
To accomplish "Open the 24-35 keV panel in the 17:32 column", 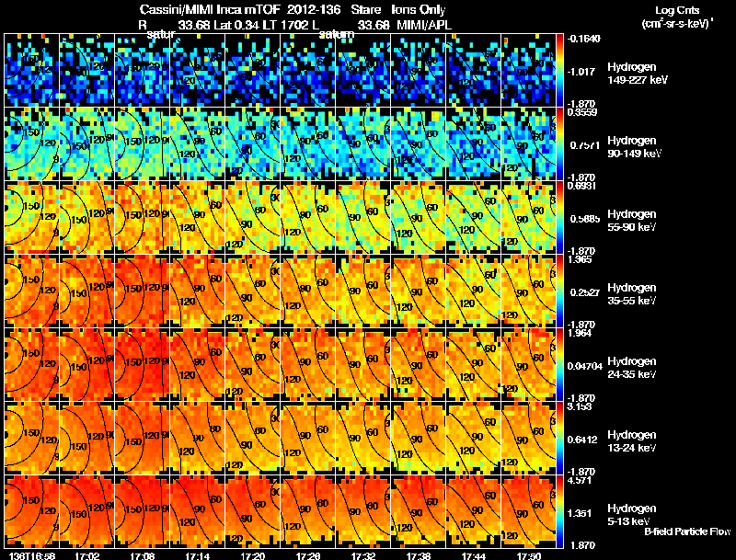I will pyautogui.click(x=362, y=365).
